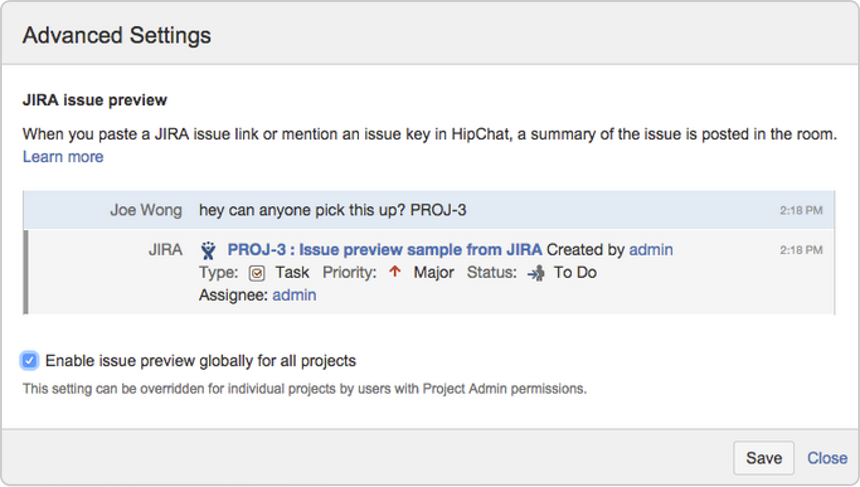860x487 pixels.
Task: Click the 'Task' type value
Action: pos(292,273)
